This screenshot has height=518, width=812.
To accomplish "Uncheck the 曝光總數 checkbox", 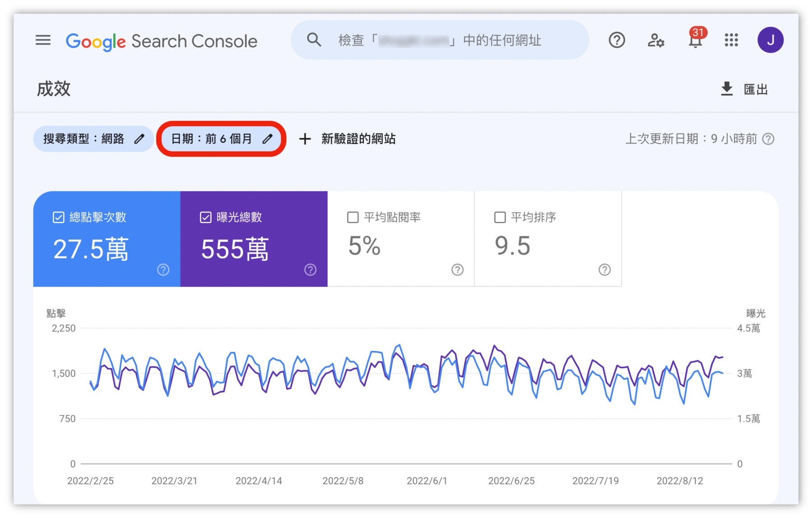I will tap(206, 217).
